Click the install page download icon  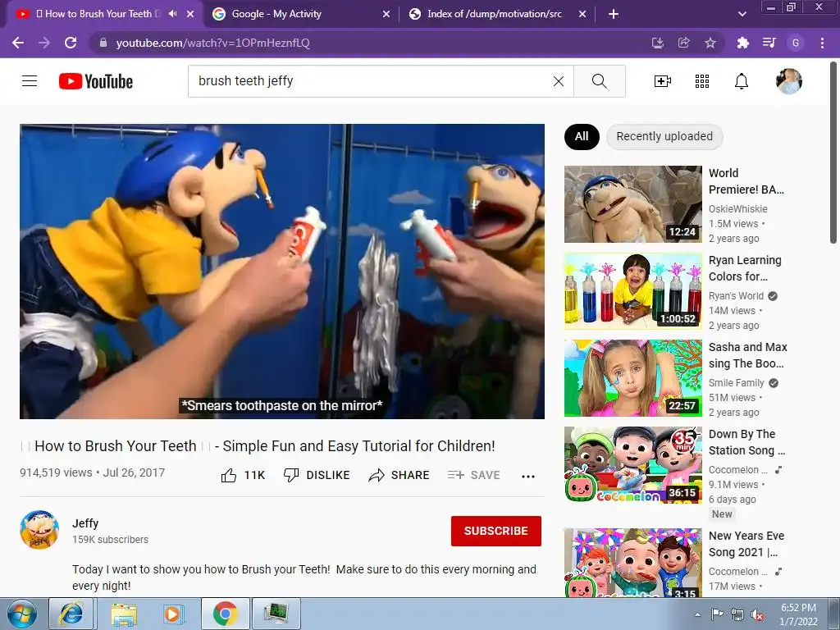click(x=658, y=43)
